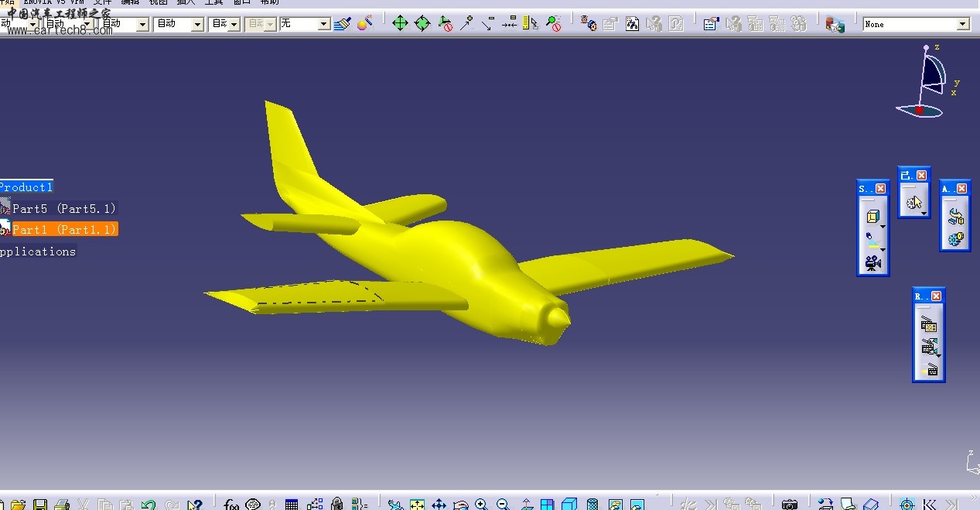Open the fx Formula tool
Image resolution: width=980 pixels, height=510 pixels.
(231, 505)
